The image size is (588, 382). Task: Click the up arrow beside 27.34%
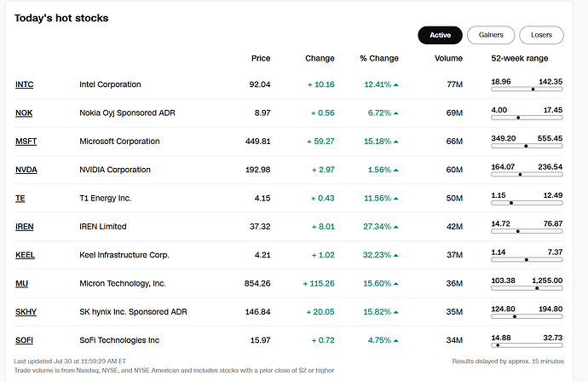coord(396,227)
